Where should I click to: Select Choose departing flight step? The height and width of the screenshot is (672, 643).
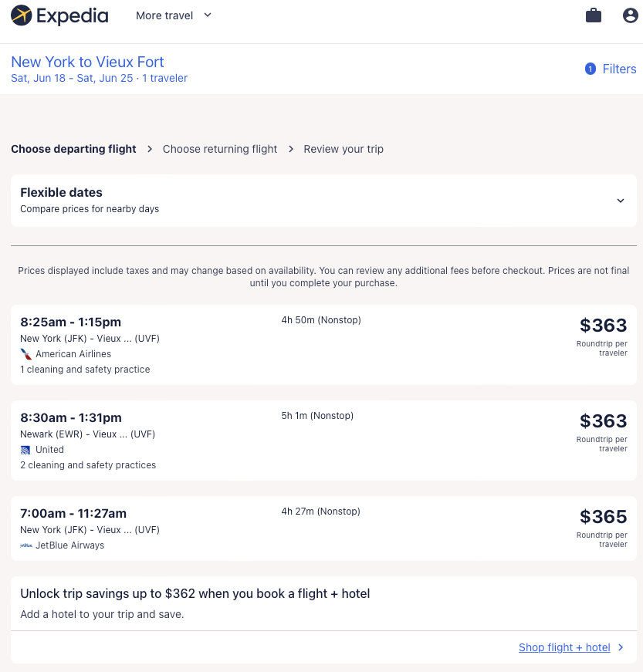73,149
